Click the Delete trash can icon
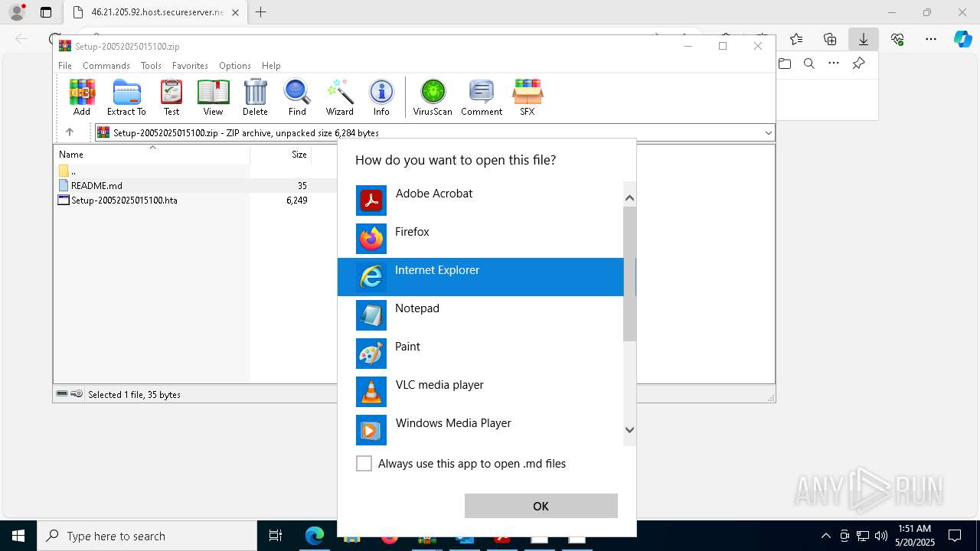This screenshot has width=980, height=551. (x=255, y=97)
